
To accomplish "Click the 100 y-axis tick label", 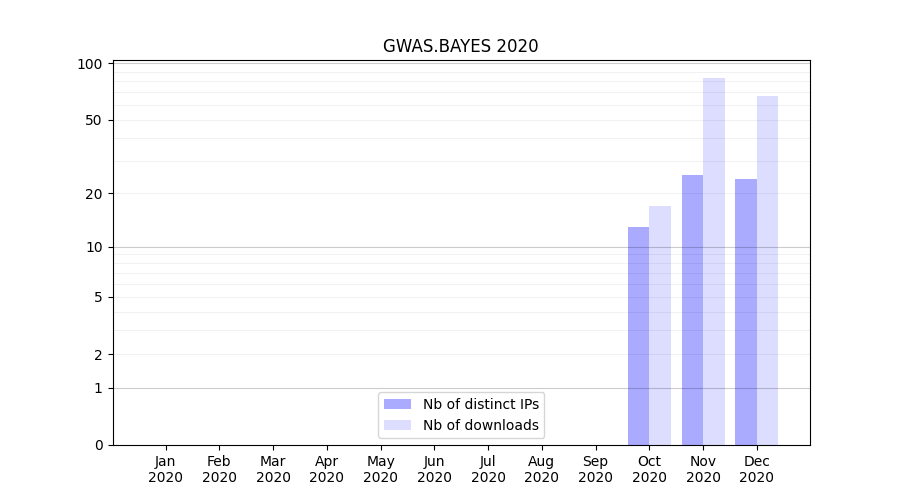I will [x=90, y=64].
